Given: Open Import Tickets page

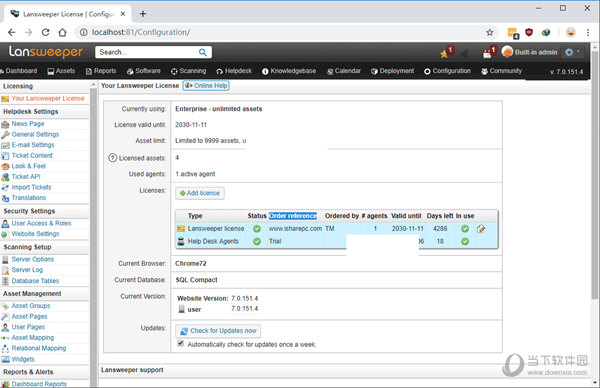Looking at the screenshot, I should coord(31,187).
